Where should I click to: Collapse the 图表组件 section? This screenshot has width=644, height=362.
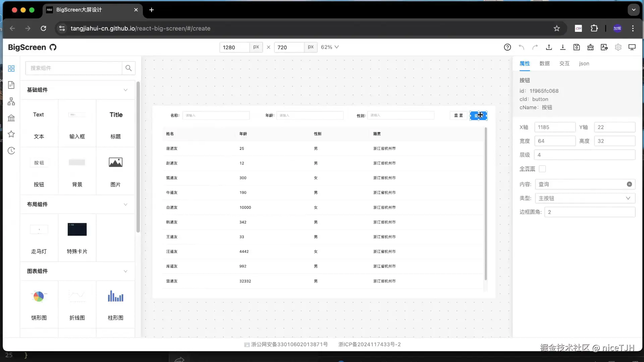pos(125,271)
